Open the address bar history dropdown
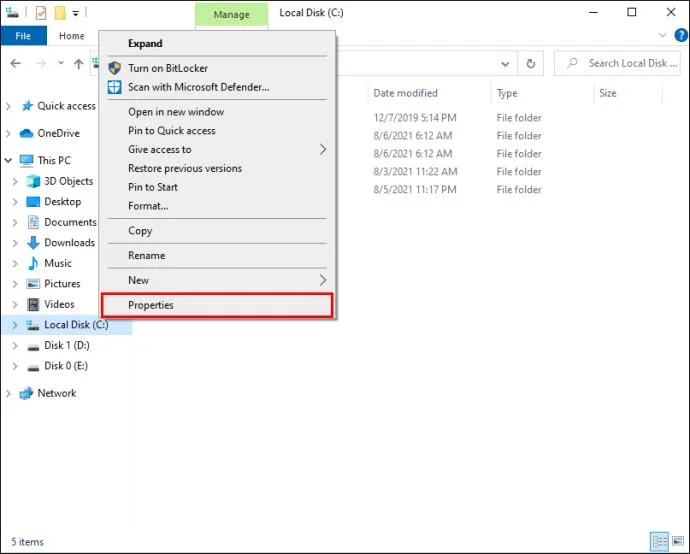Viewport: 690px width, 554px height. (x=505, y=64)
